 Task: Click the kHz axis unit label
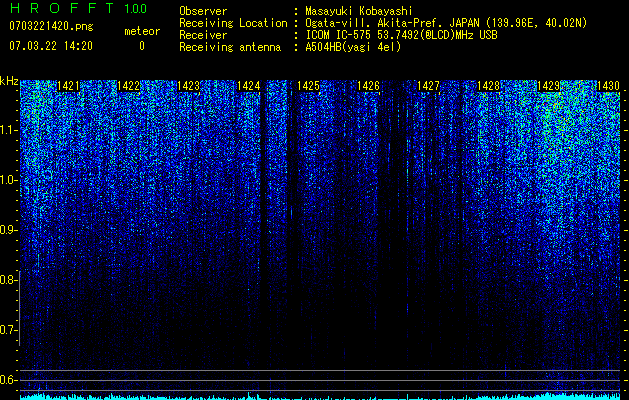pyautogui.click(x=9, y=81)
